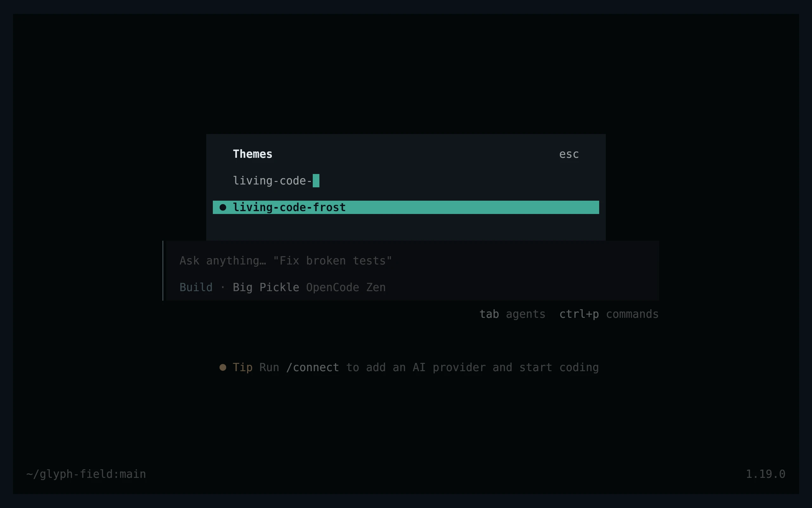Dismiss the Themes dialog via esc
This screenshot has width=812, height=508.
click(569, 154)
